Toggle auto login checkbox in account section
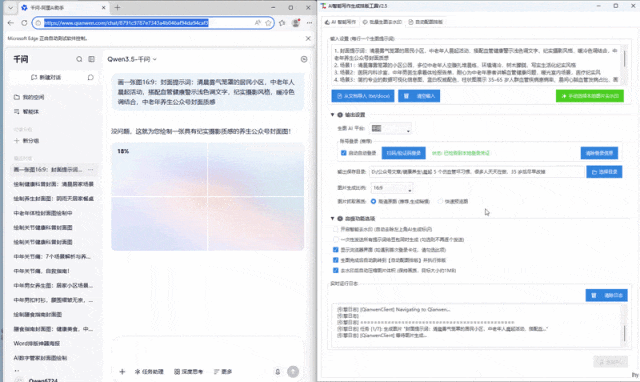640x382 pixels. pos(343,153)
